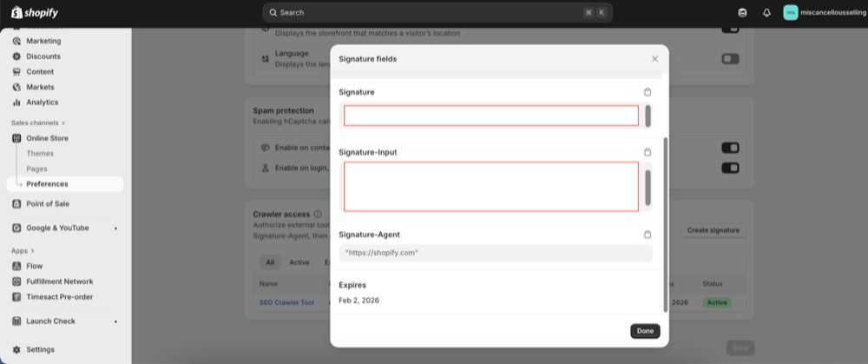Close the Signature fields dialog

654,59
